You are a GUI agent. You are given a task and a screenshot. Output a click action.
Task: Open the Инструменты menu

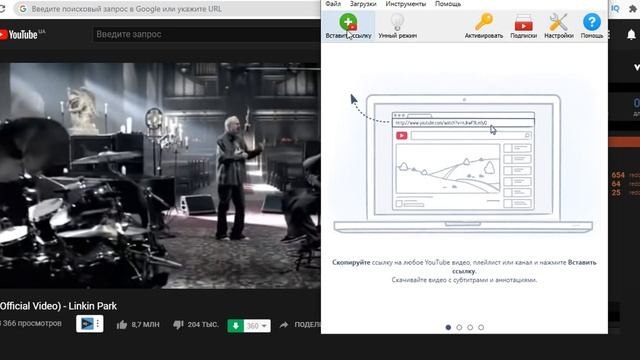click(406, 4)
